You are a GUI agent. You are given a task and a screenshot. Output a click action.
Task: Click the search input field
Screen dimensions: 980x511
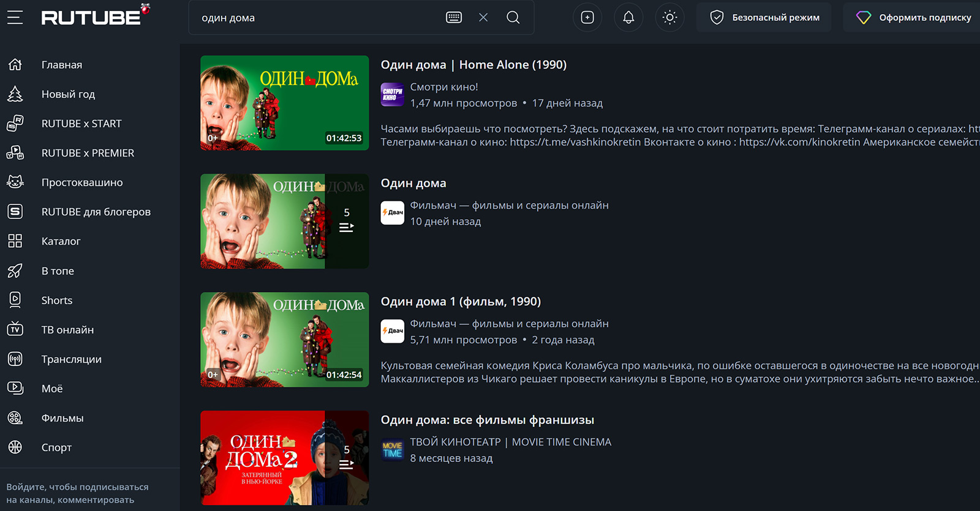[x=318, y=18]
